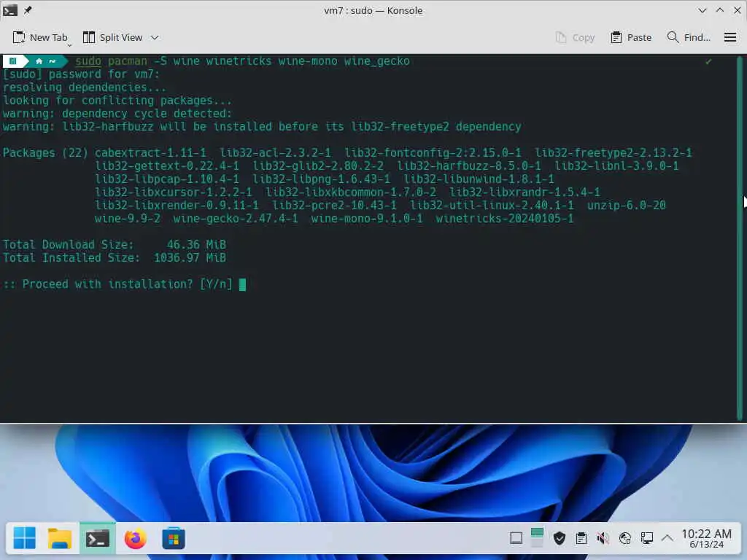The image size is (747, 560).
Task: Click '[sudo] password for vm7:' line
Action: [x=81, y=74]
